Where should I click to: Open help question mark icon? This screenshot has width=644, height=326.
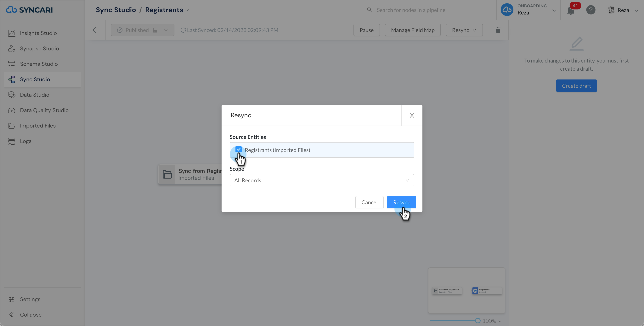[x=591, y=10]
